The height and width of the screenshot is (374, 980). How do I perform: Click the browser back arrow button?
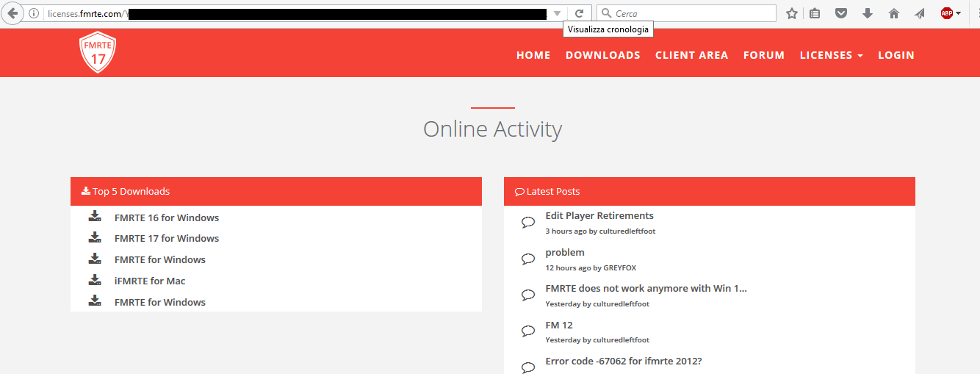[x=12, y=13]
